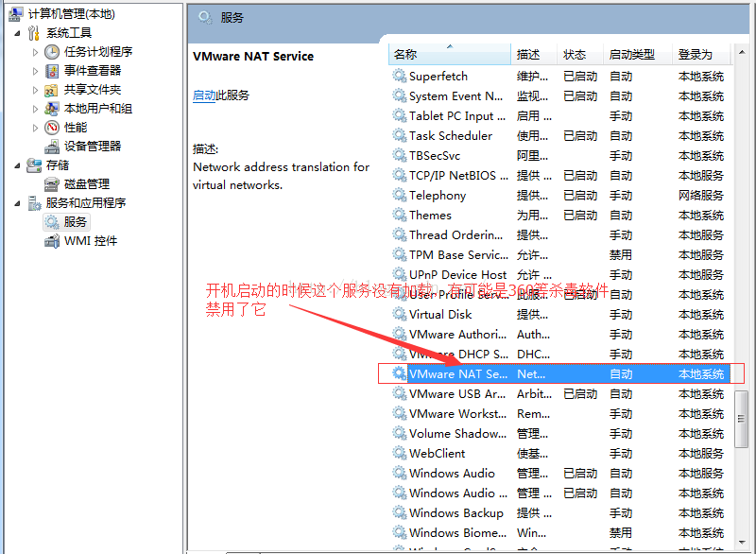Click scrollbar up arrow in services list
Screen dimensions: 756x554
tap(741, 52)
